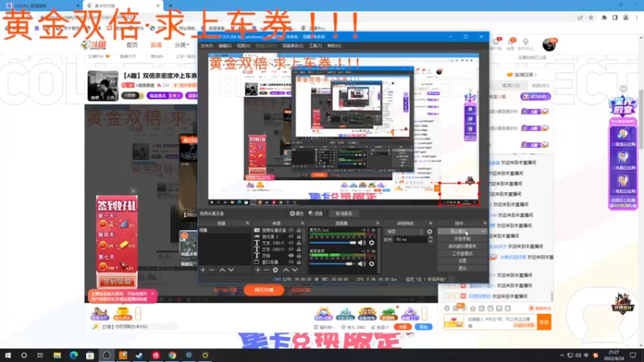This screenshot has height=362, width=644.
Task: Open scene transition settings gear
Action: [x=430, y=232]
